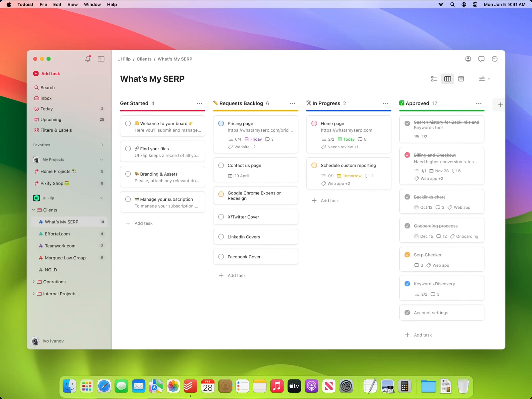Open the view options dropdown
The width and height of the screenshot is (532, 399).
click(484, 79)
